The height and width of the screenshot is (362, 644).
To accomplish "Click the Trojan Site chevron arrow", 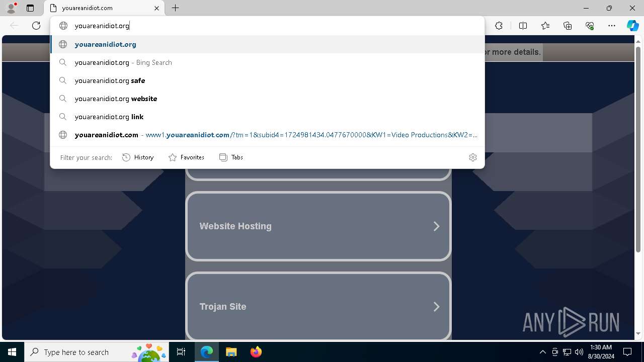I will [436, 307].
